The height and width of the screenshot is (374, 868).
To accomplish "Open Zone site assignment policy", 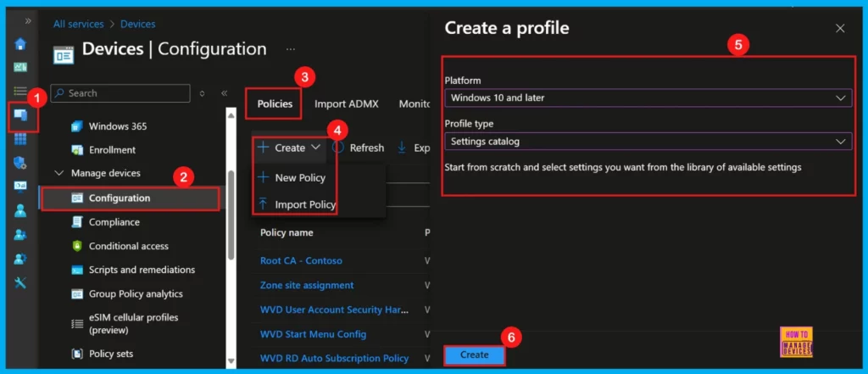I will (x=307, y=285).
